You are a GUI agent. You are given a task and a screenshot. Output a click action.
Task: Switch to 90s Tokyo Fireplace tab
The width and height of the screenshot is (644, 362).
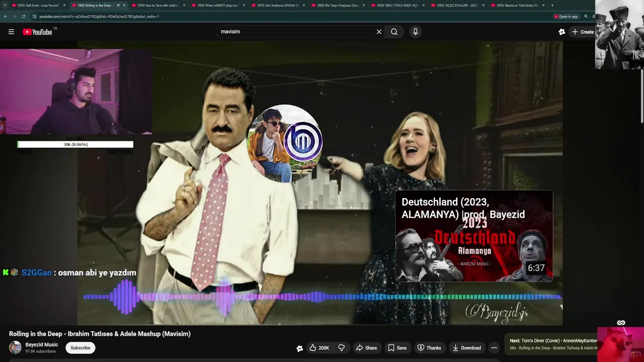pos(338,5)
